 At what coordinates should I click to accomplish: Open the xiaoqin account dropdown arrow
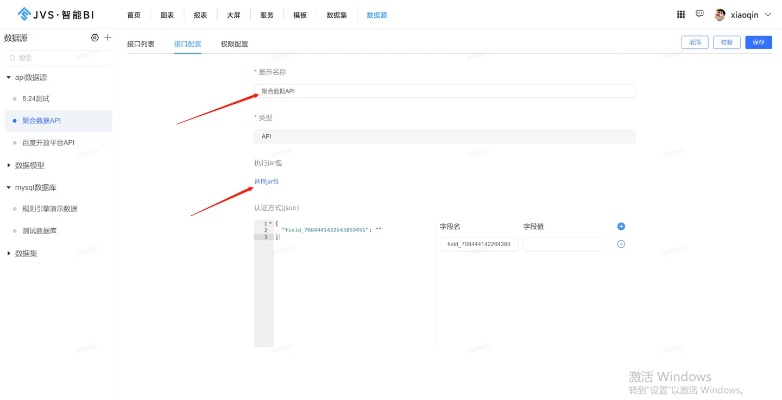(767, 15)
